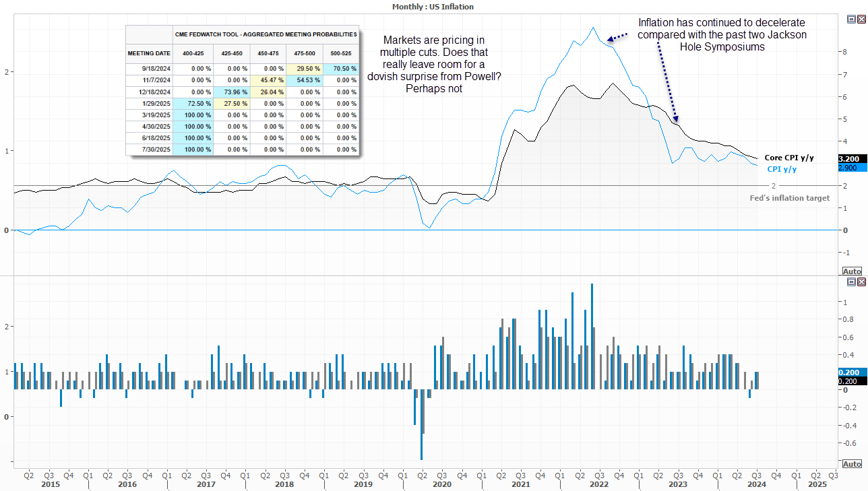Select the 6/18/2025 meeting date row
This screenshot has width=868, height=491.
point(242,138)
